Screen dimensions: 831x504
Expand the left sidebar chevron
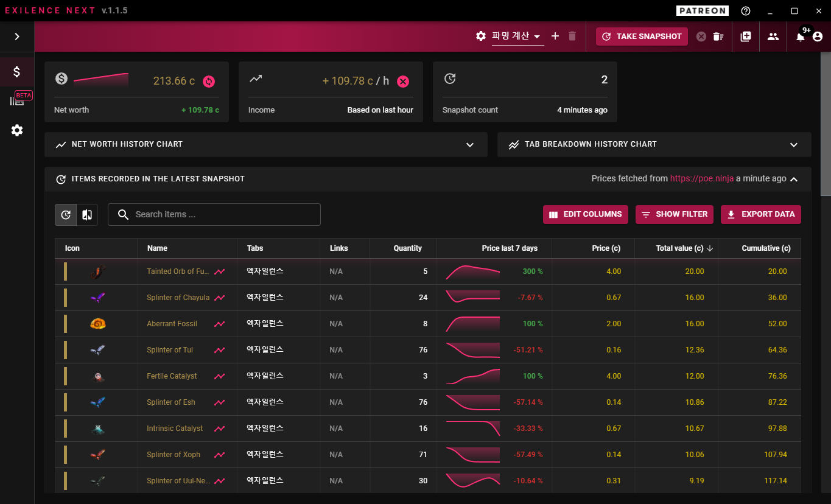click(17, 37)
